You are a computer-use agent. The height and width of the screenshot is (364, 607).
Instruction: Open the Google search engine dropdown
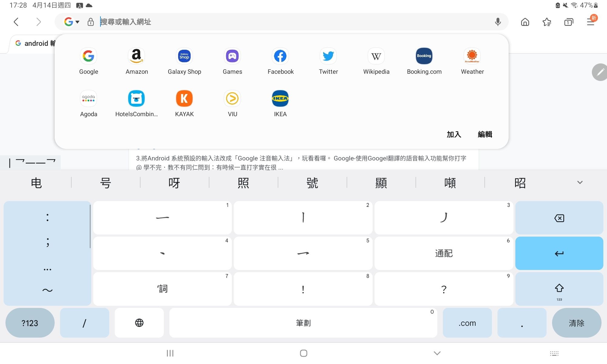(72, 22)
